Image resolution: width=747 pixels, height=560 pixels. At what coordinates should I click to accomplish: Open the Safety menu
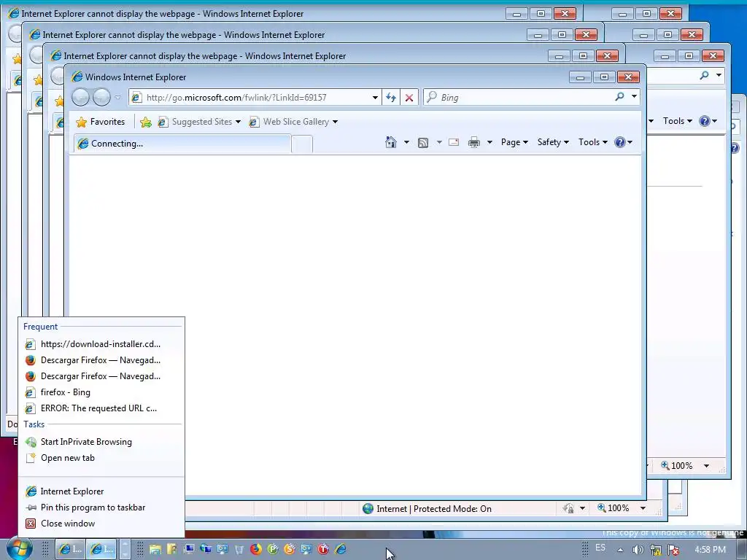coord(553,142)
